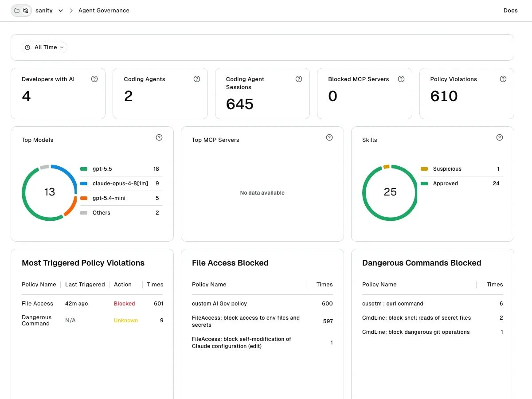Click the 42m ago last triggered value
This screenshot has width=532, height=399.
[76, 304]
